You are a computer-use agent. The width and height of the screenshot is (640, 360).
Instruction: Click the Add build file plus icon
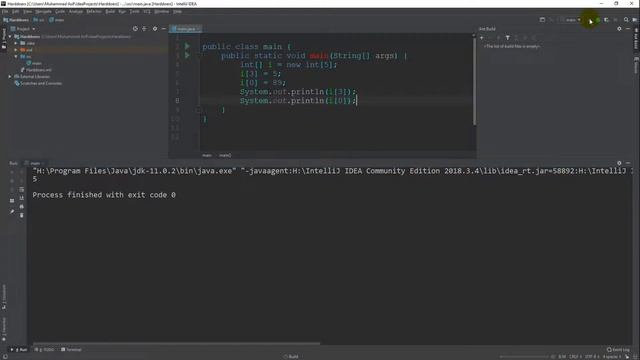pos(482,38)
